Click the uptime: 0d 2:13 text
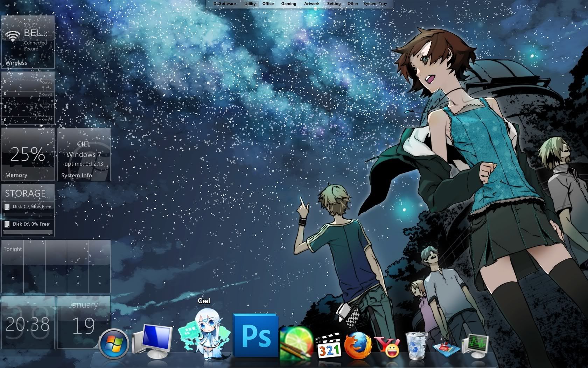 pos(84,164)
